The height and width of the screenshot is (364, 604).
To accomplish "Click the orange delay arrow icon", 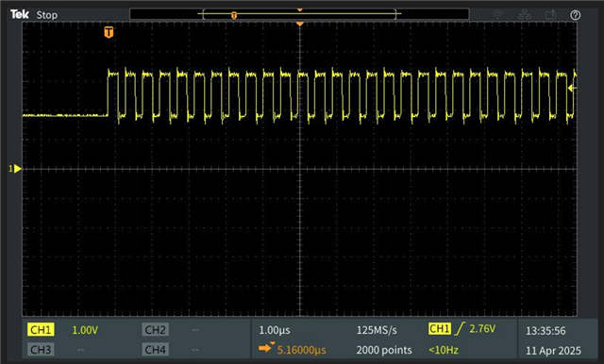I will pos(266,348).
